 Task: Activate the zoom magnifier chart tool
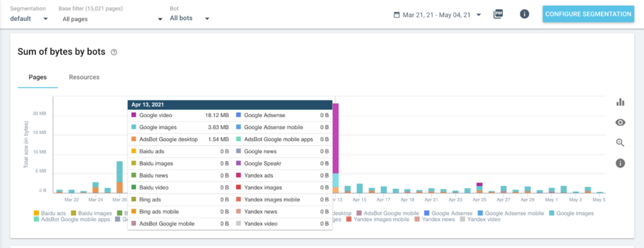[620, 143]
